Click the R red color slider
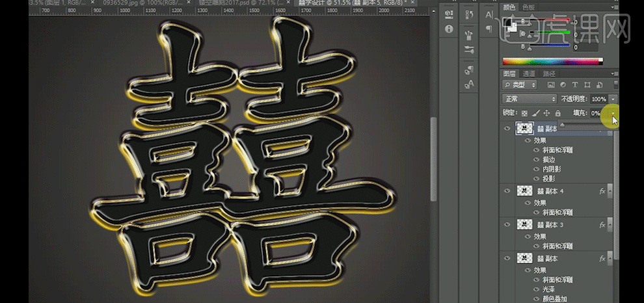 click(549, 21)
